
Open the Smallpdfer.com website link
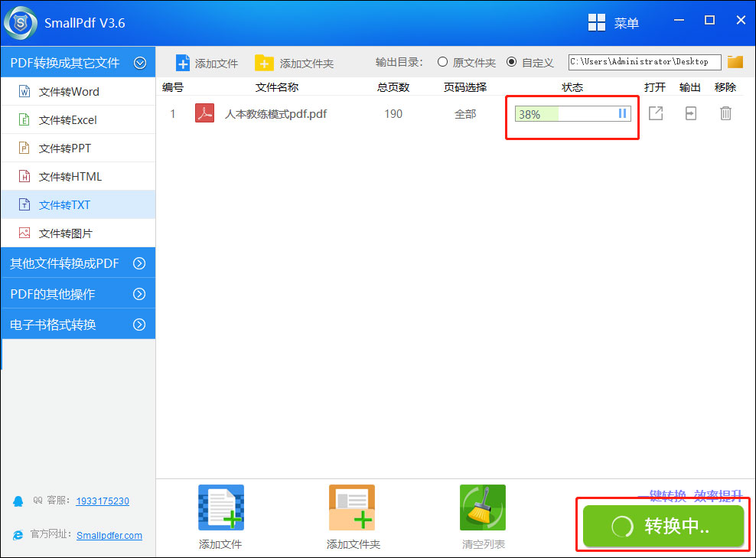(109, 536)
